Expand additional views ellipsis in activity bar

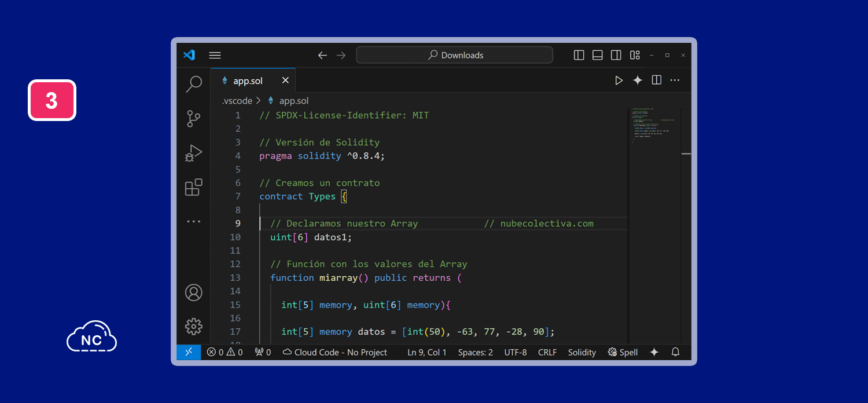point(193,221)
